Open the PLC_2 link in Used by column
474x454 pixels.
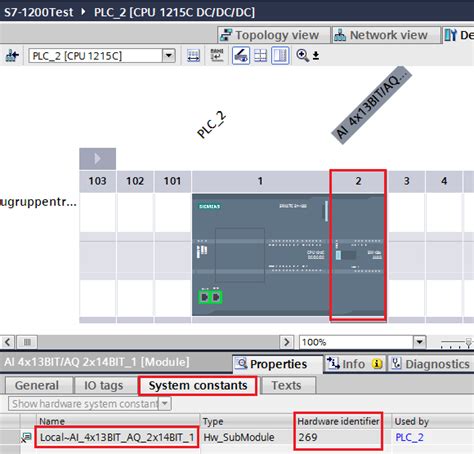click(x=409, y=437)
